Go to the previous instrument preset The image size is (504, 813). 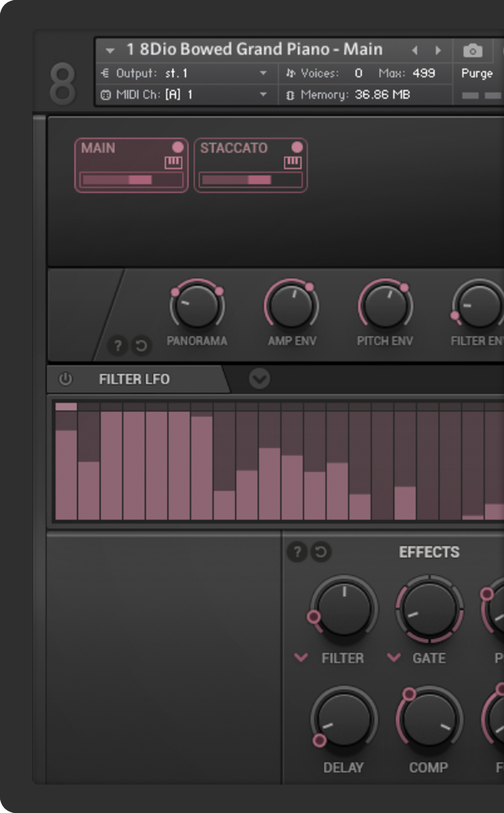415,50
